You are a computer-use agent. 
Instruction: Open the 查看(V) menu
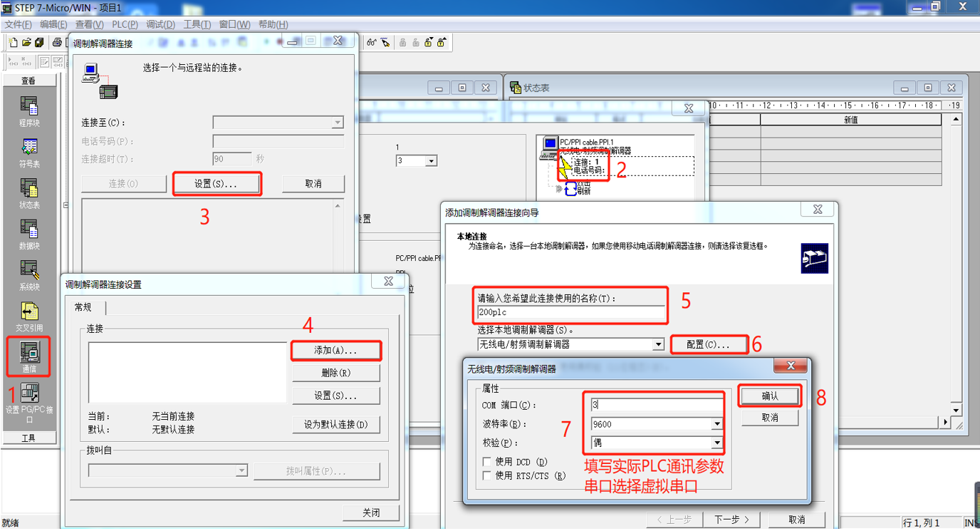click(x=89, y=24)
